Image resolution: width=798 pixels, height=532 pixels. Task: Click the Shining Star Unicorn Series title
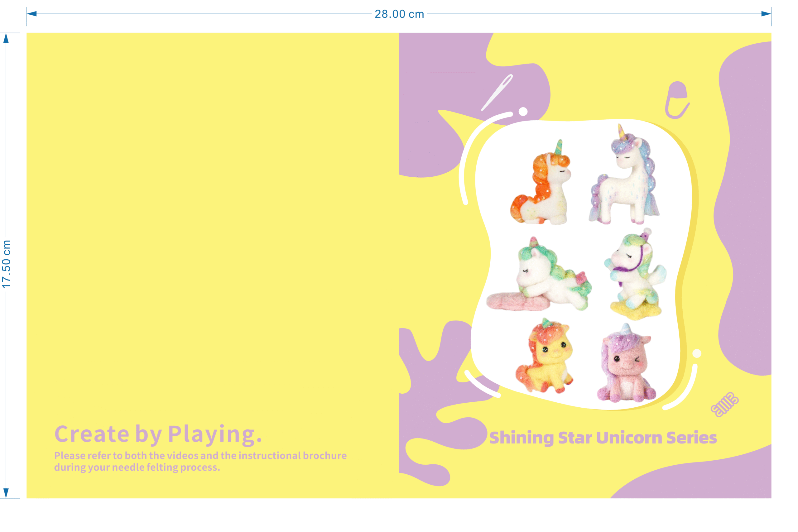[603, 438]
